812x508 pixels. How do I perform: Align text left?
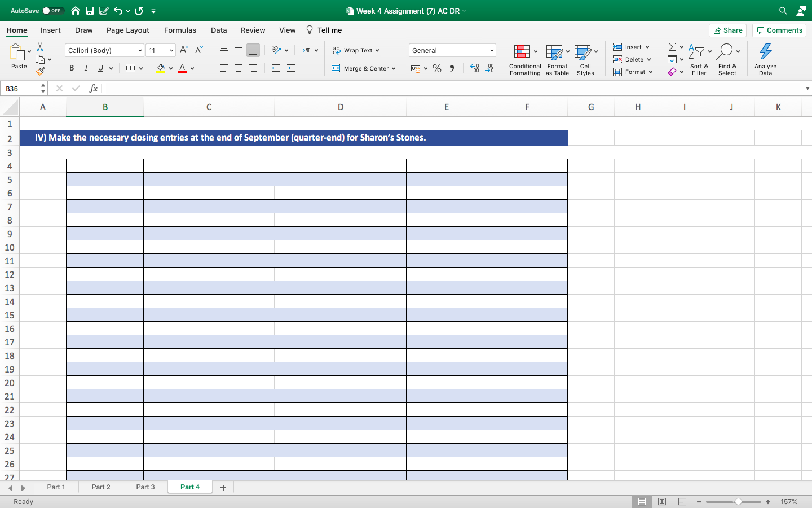(224, 68)
